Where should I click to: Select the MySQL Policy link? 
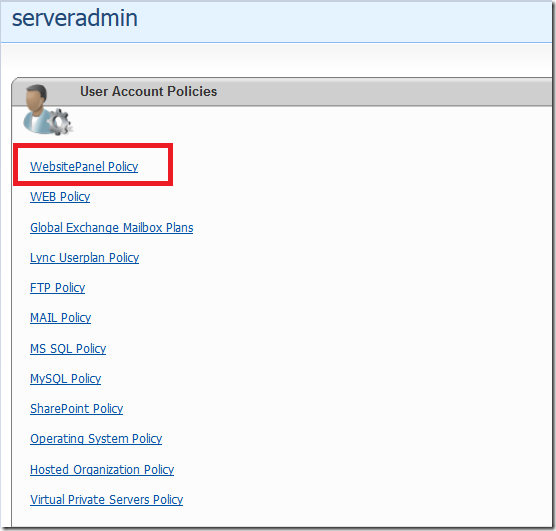pyautogui.click(x=66, y=379)
